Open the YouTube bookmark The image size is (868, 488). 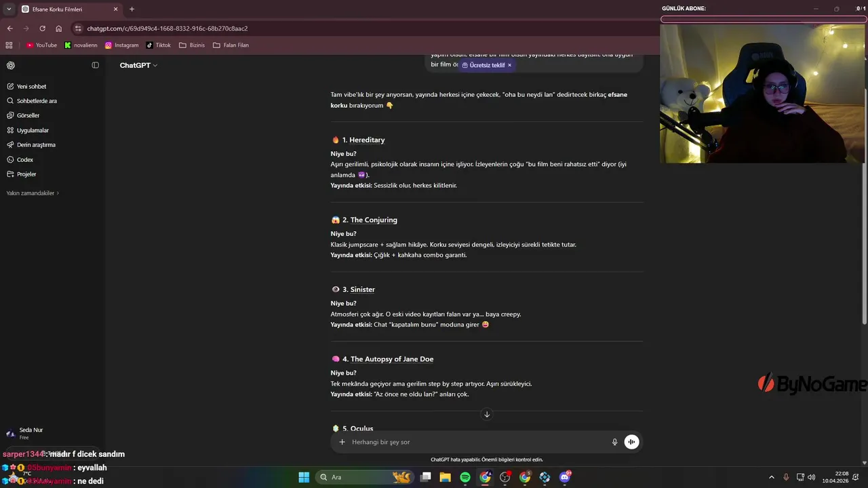pos(41,45)
